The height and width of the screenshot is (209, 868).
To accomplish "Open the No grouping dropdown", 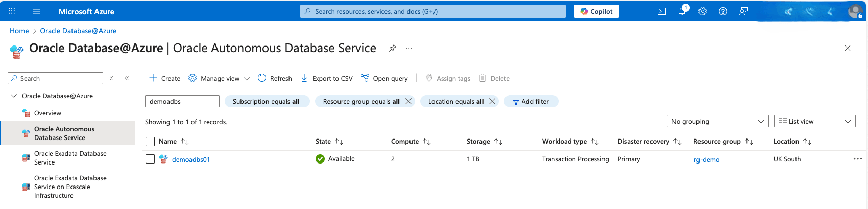I will click(x=717, y=121).
